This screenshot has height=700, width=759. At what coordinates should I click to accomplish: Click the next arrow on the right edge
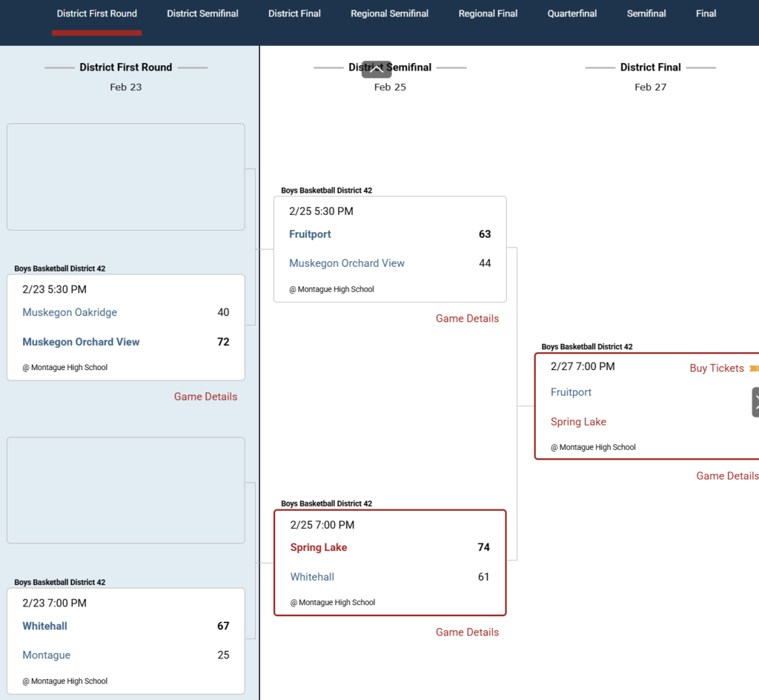[x=755, y=402]
